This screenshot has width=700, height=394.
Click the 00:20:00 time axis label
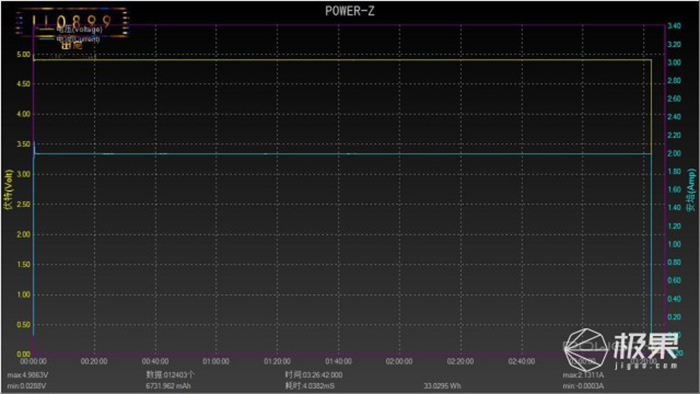point(94,361)
